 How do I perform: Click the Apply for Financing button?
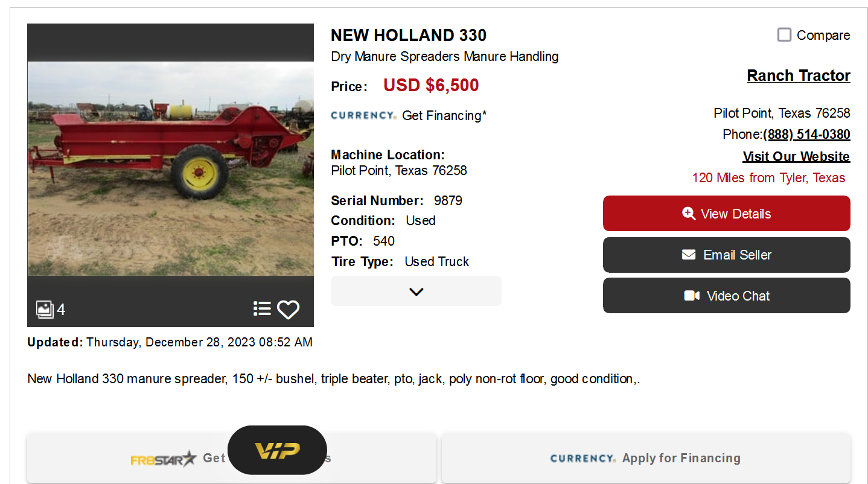coord(645,458)
